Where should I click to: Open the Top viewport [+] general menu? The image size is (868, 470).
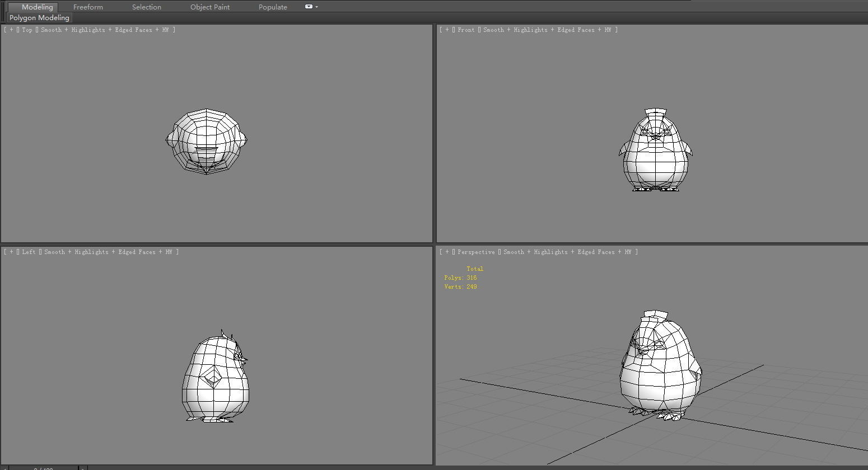coord(11,30)
